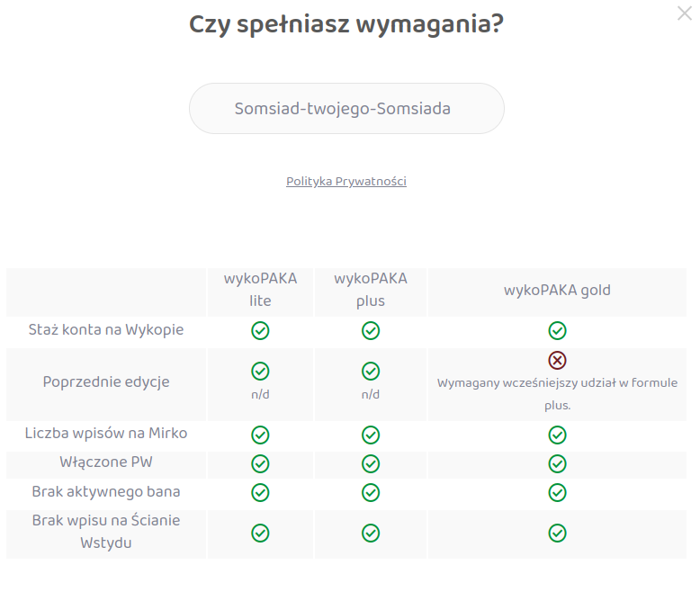The width and height of the screenshot is (700, 592).
Task: Click Liczba wpisów na Mirko check under lite
Action: click(x=260, y=435)
